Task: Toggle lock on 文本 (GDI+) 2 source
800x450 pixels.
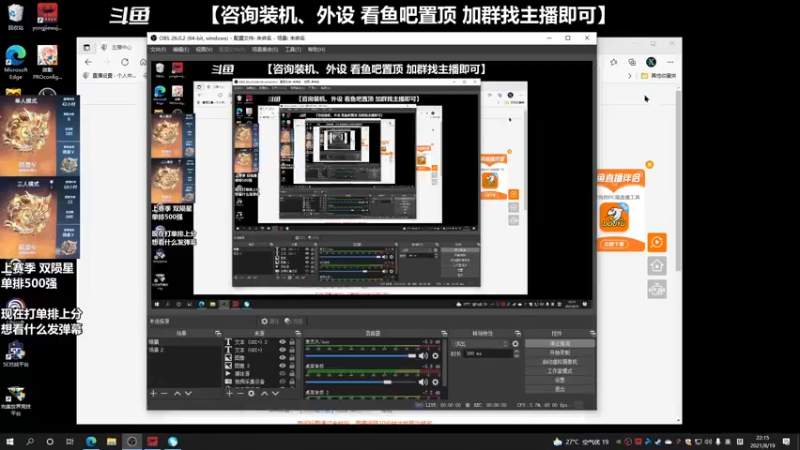Action: click(x=292, y=342)
